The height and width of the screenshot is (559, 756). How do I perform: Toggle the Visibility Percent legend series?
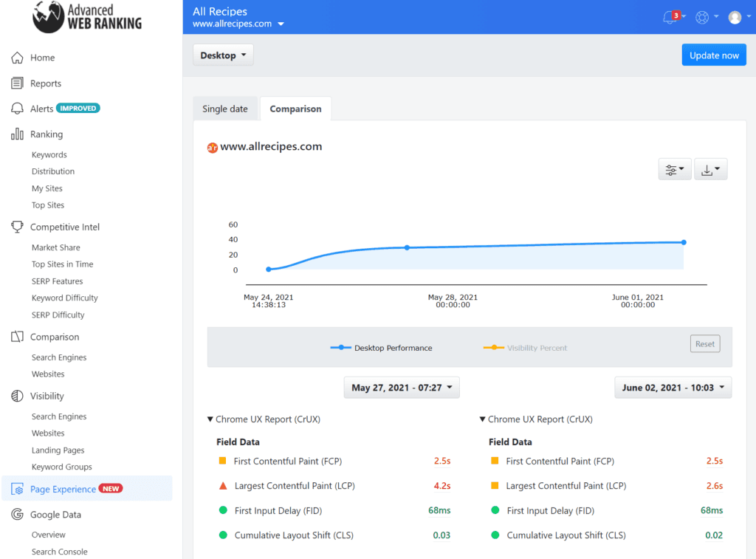(x=525, y=348)
